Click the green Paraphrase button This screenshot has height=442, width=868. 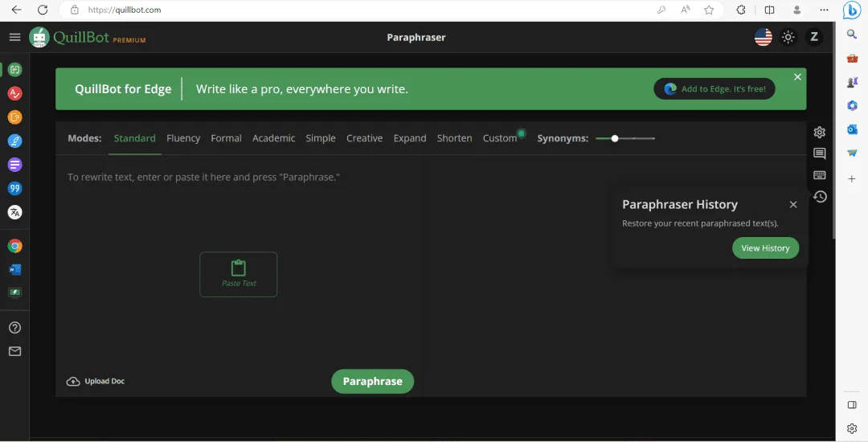[373, 381]
